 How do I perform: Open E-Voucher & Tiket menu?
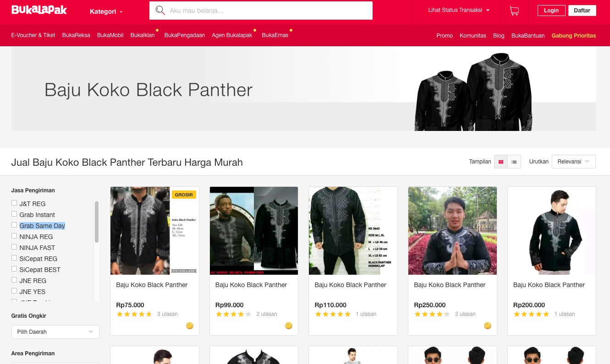pyautogui.click(x=33, y=35)
